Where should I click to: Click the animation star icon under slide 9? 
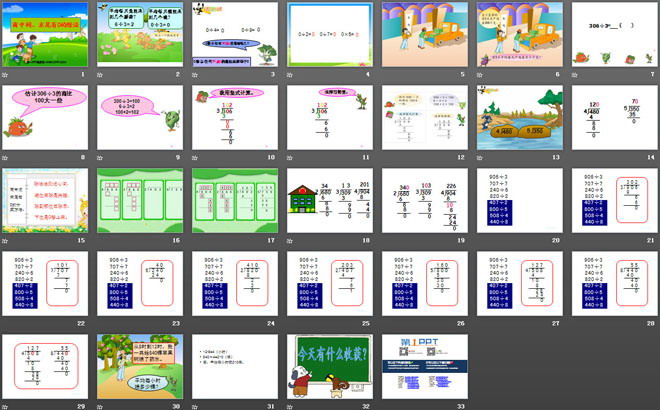click(103, 158)
